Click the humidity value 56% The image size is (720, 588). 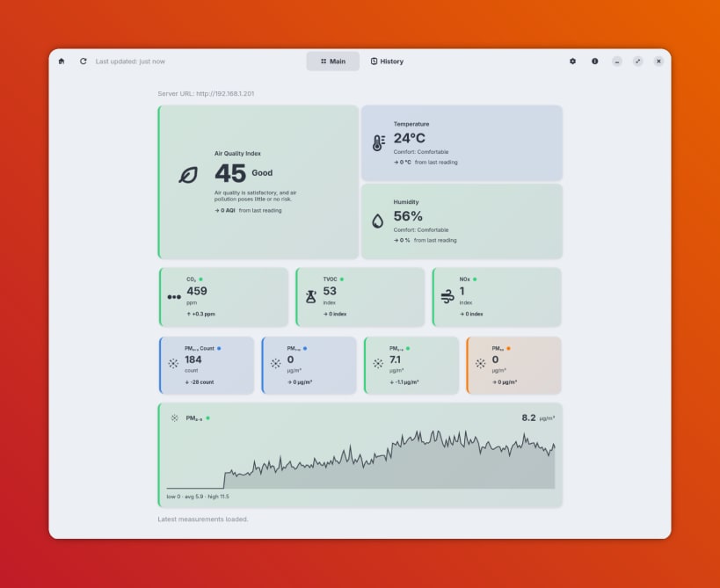pyautogui.click(x=408, y=216)
